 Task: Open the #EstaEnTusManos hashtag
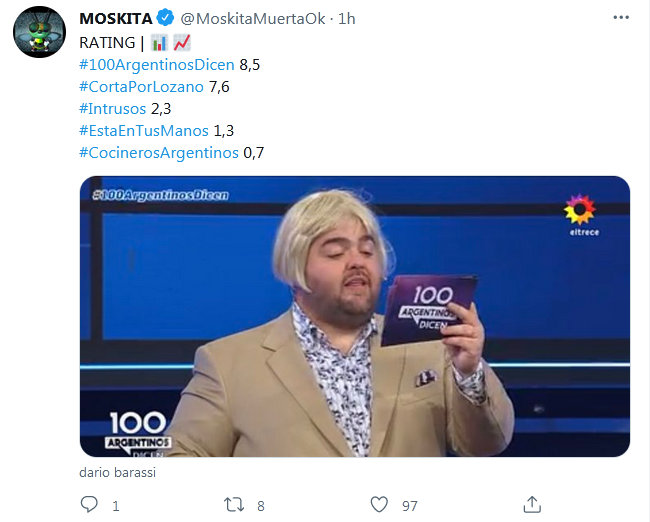pyautogui.click(x=144, y=131)
